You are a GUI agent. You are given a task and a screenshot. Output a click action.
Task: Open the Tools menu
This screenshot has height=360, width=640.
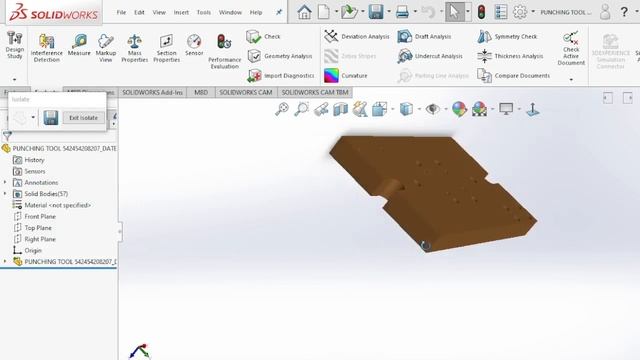click(204, 13)
